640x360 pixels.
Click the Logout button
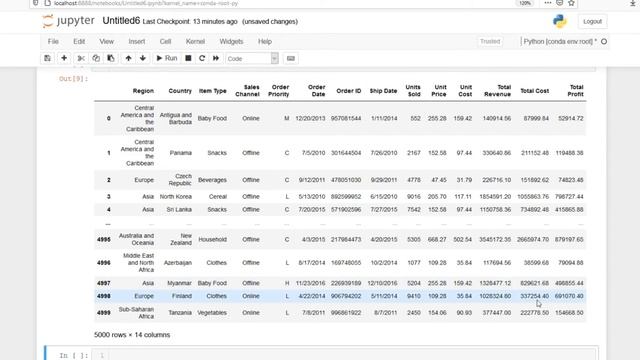pyautogui.click(x=592, y=21)
